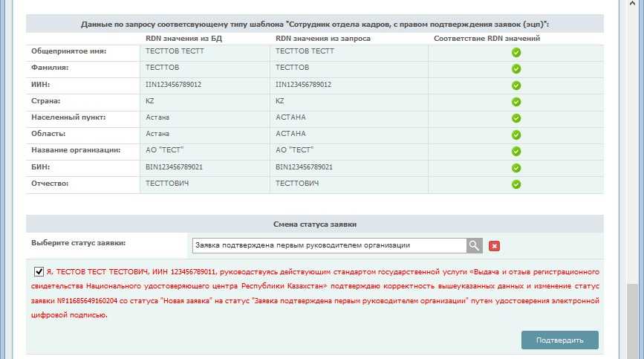The height and width of the screenshot is (359, 644).
Task: Click green checkmark for Населенный пункт row
Action: click(x=515, y=118)
